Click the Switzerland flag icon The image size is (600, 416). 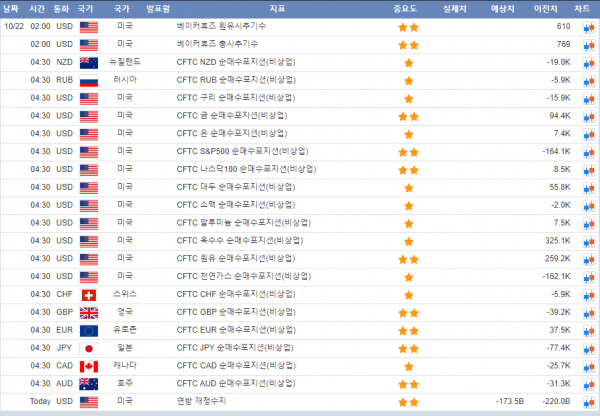click(x=88, y=294)
